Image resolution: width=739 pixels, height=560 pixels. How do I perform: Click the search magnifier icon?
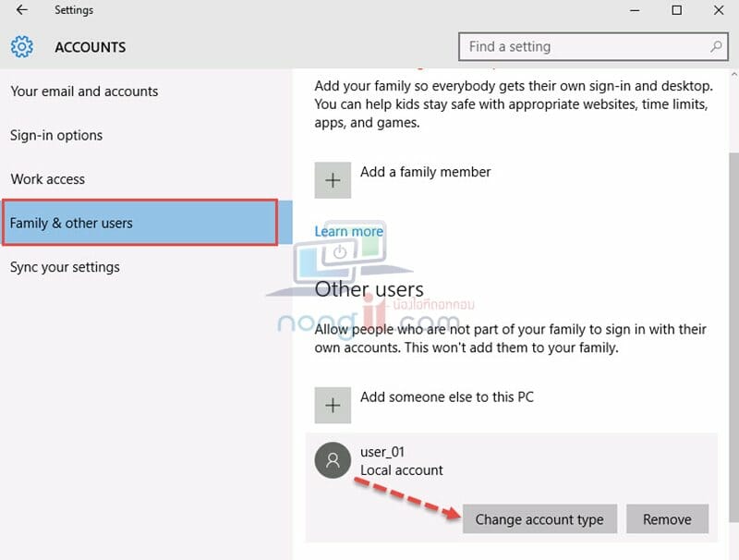[x=716, y=46]
